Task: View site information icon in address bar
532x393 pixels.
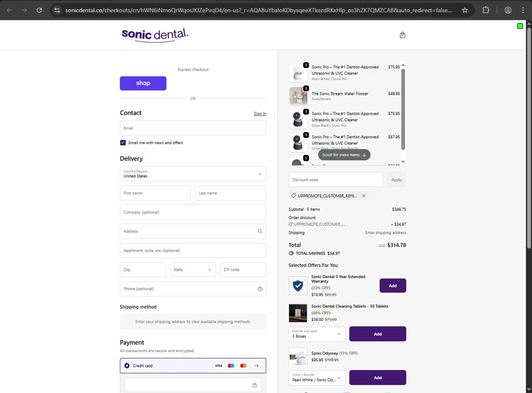Action: click(x=57, y=10)
